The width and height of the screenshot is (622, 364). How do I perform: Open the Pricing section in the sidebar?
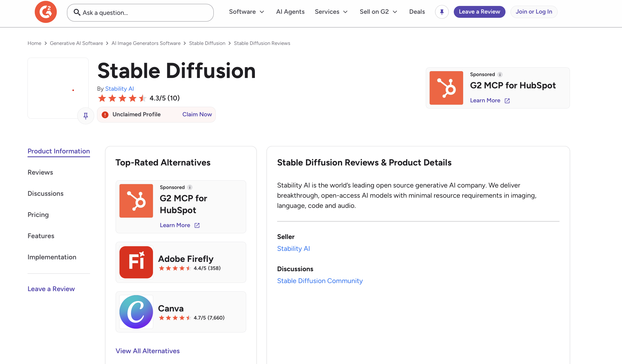pos(38,215)
